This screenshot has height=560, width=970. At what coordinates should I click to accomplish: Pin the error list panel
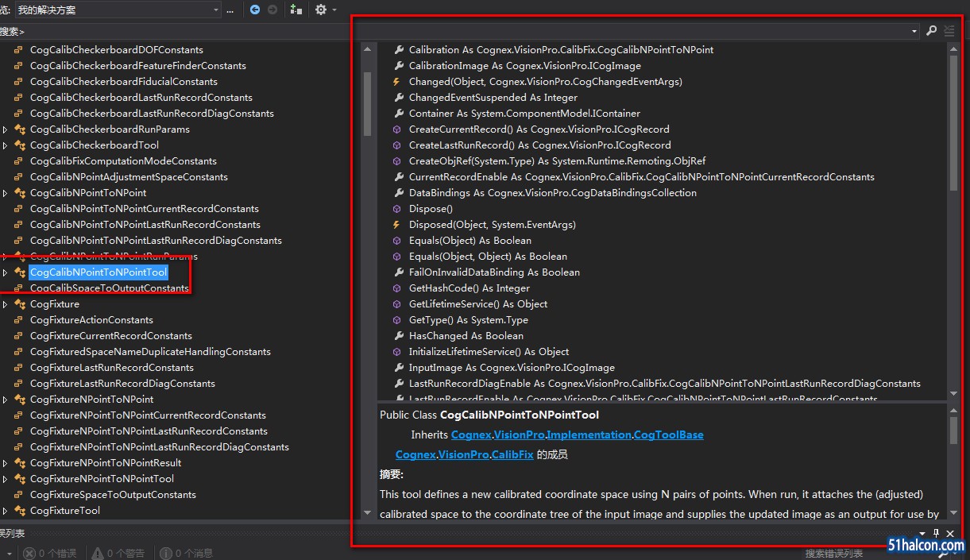point(936,534)
